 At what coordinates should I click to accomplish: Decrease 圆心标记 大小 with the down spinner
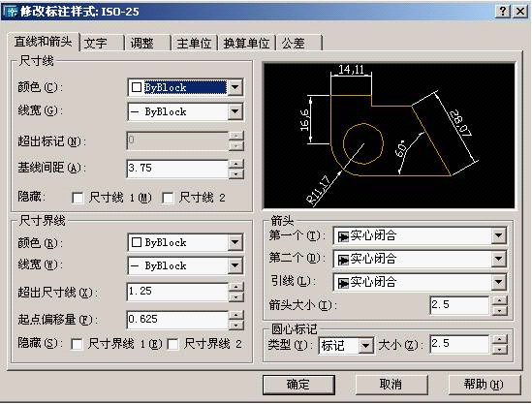[499, 350]
